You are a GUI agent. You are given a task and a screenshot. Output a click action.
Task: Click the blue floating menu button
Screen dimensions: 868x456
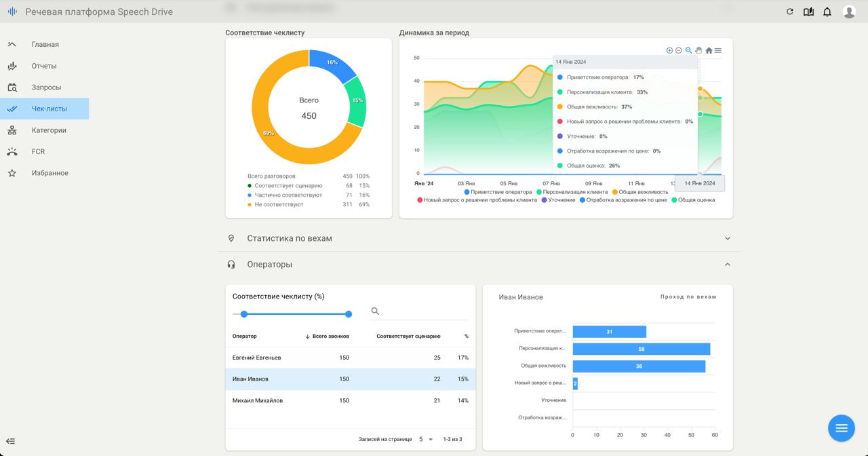(x=842, y=428)
